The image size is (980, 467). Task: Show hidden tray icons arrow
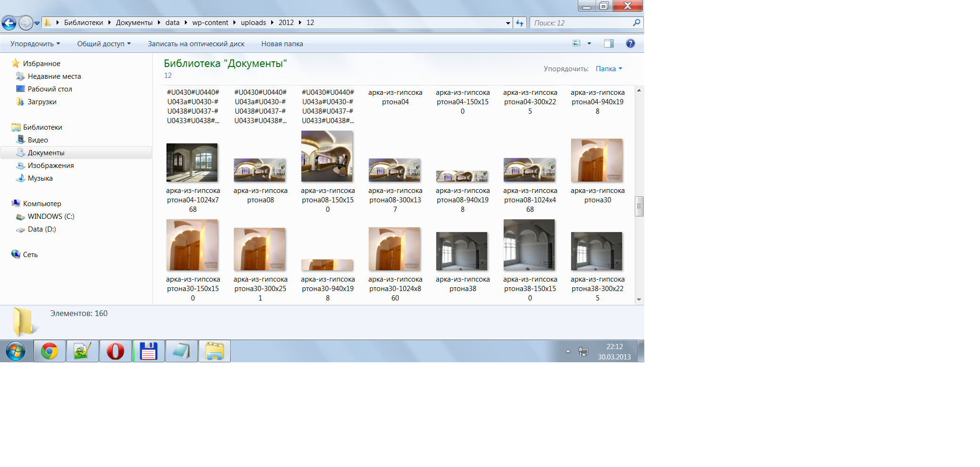(x=568, y=351)
